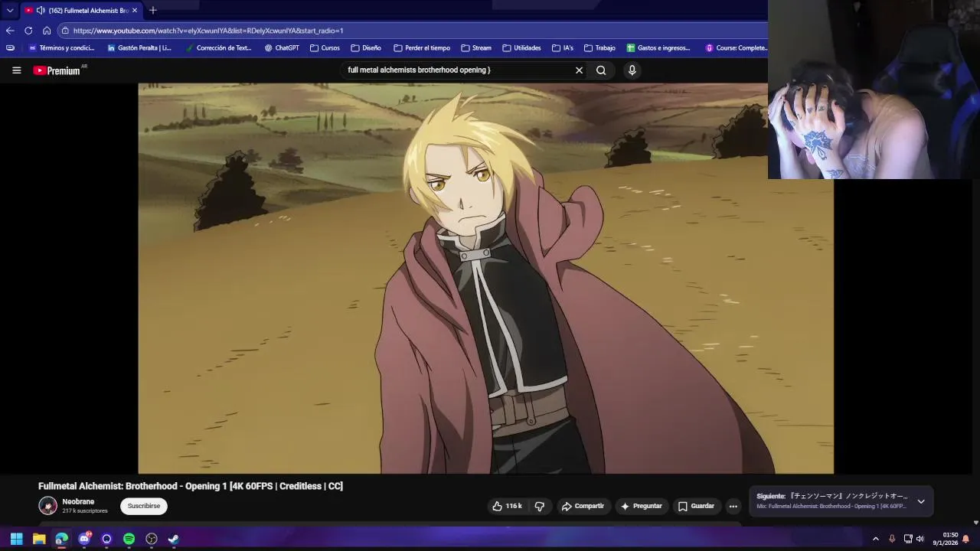
Task: Close the Fullmetal Alchemist browser tab
Action: (x=135, y=11)
